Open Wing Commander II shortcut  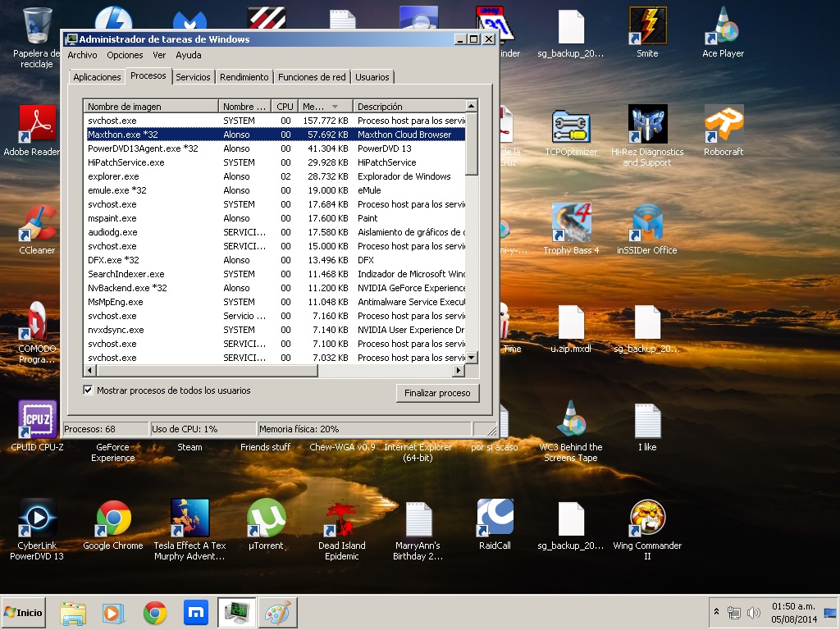point(647,529)
